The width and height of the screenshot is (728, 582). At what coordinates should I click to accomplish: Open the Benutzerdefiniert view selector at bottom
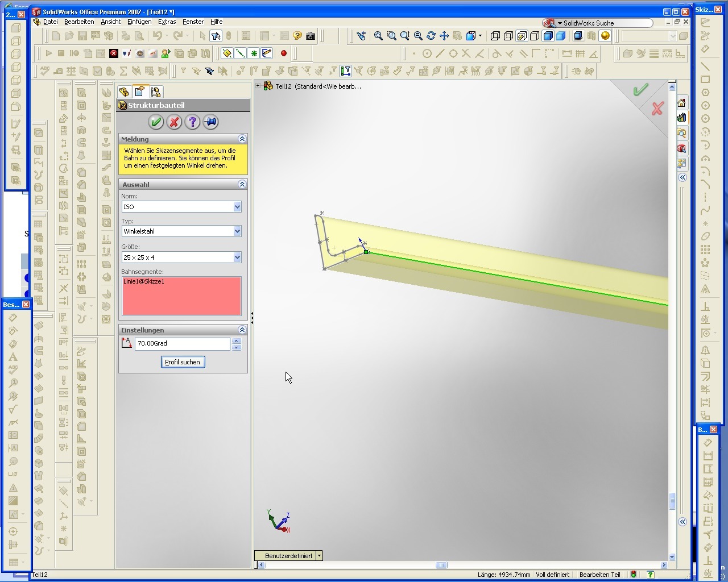pos(319,555)
